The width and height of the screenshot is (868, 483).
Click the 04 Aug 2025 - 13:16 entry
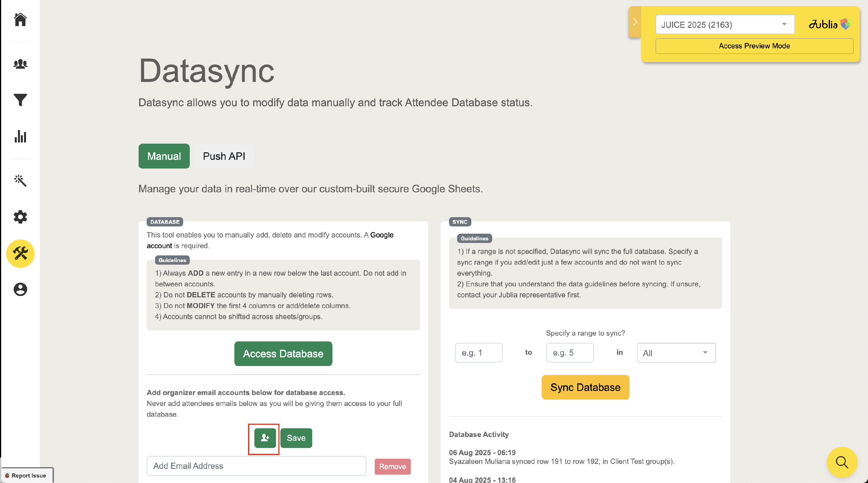[x=482, y=480]
